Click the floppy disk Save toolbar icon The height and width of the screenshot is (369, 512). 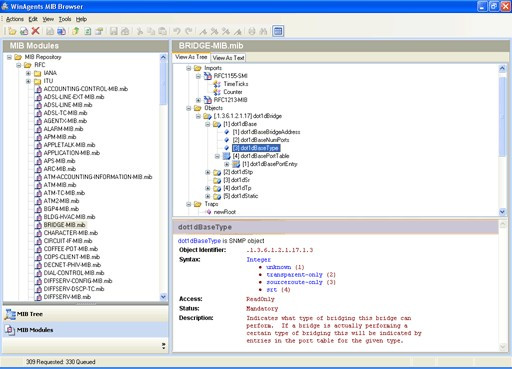click(114, 31)
